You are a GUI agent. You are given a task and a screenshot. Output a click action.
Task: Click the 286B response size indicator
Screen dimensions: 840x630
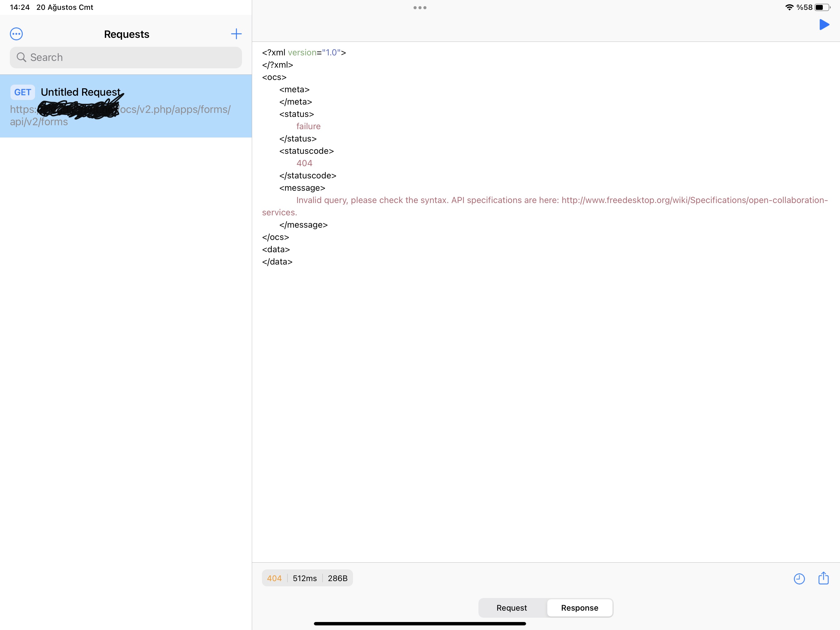[x=338, y=578]
